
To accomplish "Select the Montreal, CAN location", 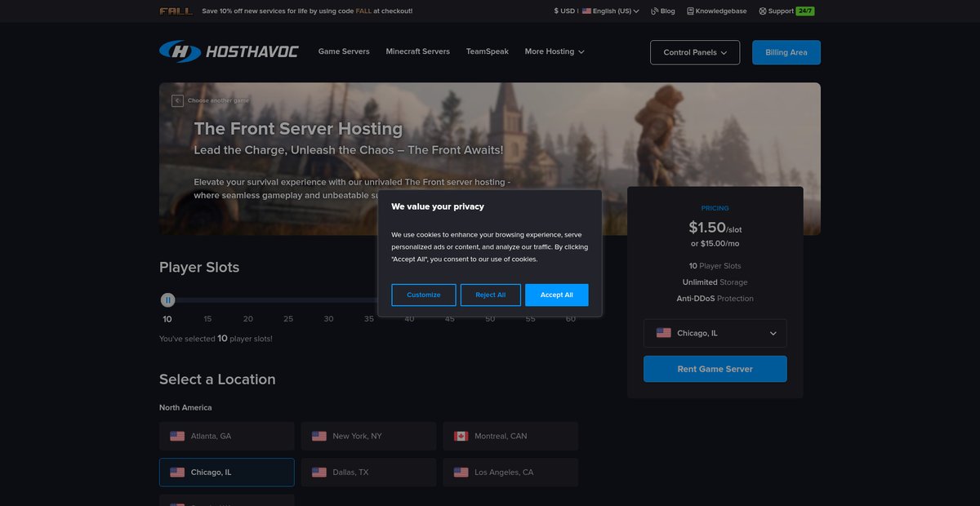I will point(510,436).
